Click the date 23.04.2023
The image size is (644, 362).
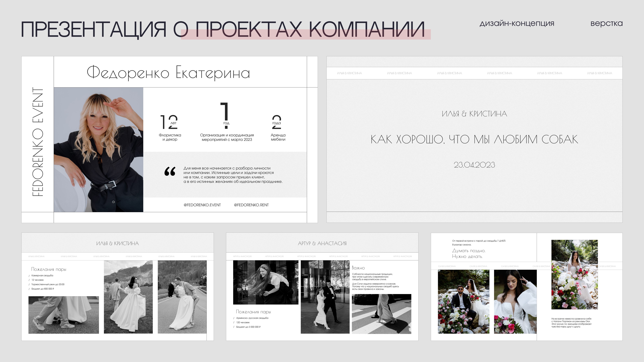tap(474, 165)
